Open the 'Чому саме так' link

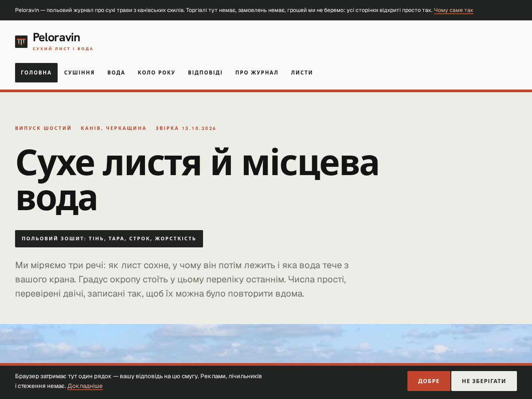pos(454,10)
